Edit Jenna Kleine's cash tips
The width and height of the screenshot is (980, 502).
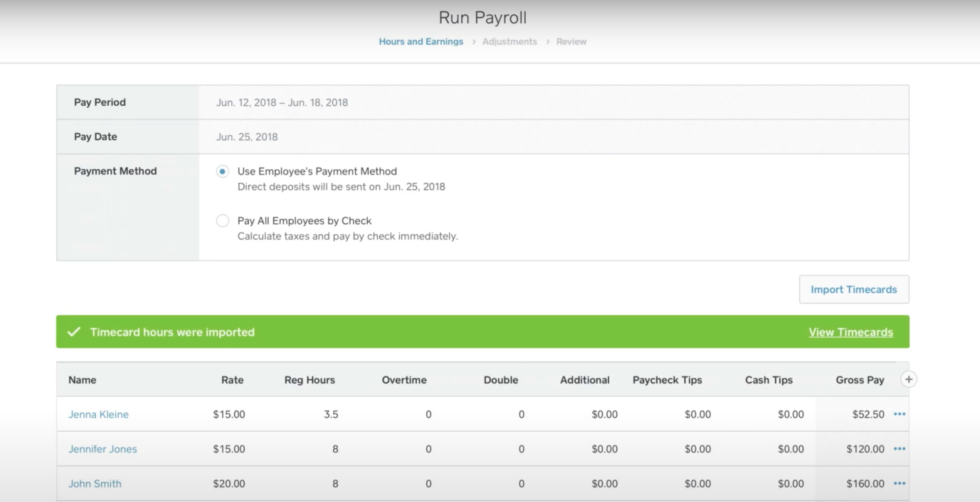coord(791,414)
